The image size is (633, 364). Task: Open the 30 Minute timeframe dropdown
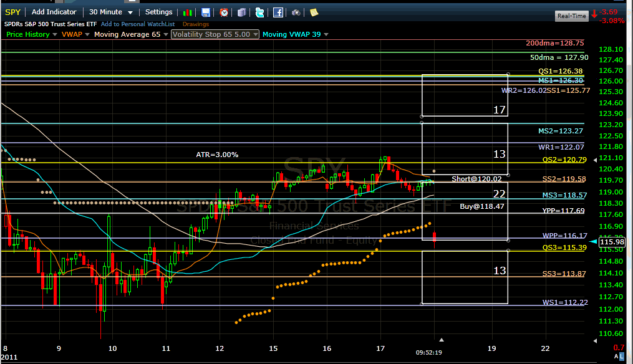tap(110, 12)
